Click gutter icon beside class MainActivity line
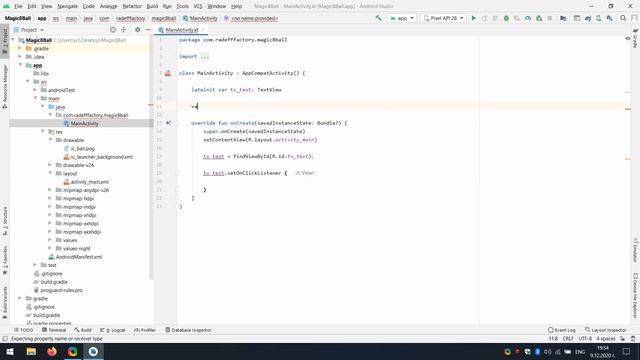The image size is (640, 360). pos(168,73)
